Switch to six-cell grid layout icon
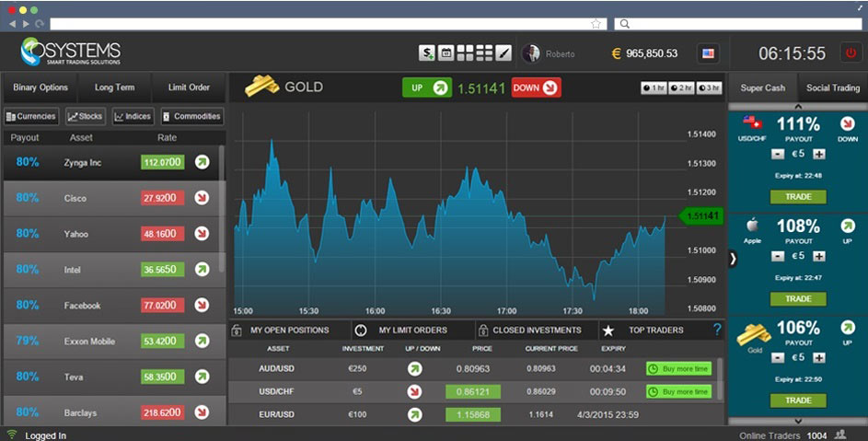 click(484, 53)
